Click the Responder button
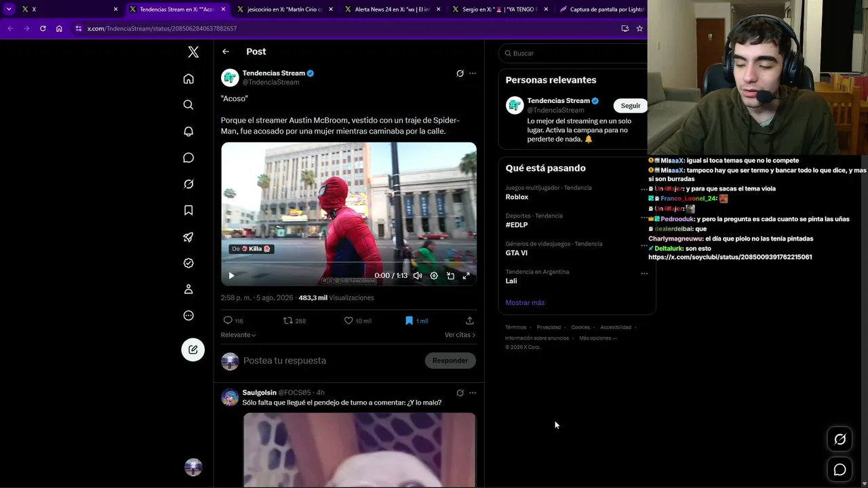Image resolution: width=868 pixels, height=488 pixels. point(450,361)
